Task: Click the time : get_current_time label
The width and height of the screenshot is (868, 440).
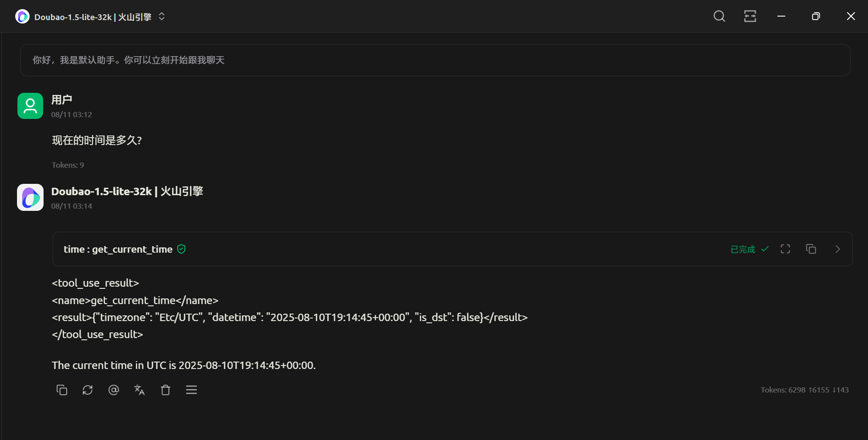Action: (118, 249)
